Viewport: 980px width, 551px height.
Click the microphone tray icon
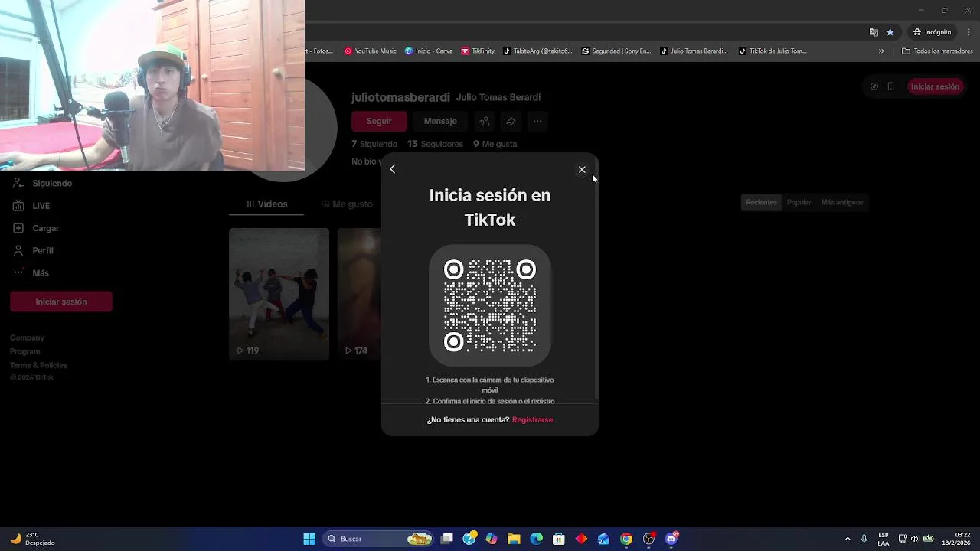(864, 539)
